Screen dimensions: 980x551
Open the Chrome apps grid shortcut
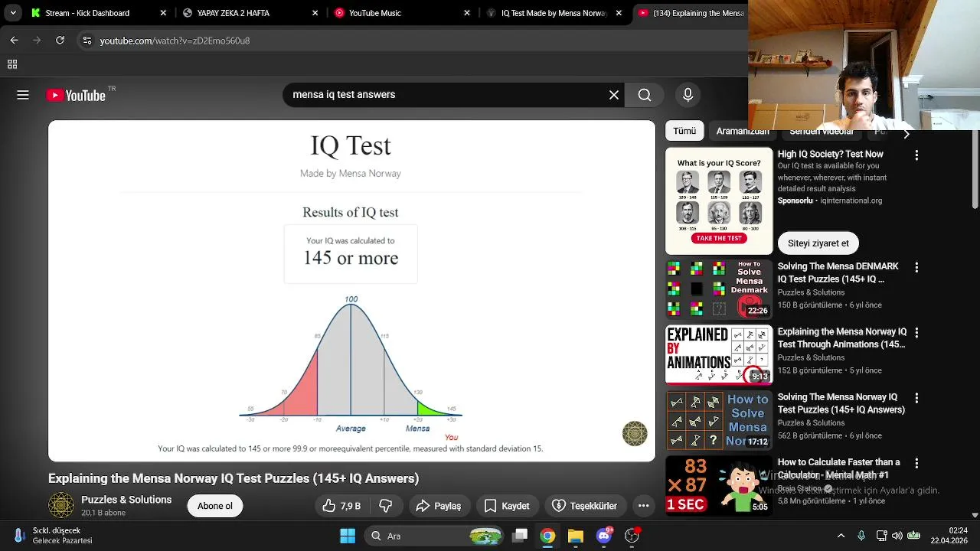point(12,65)
